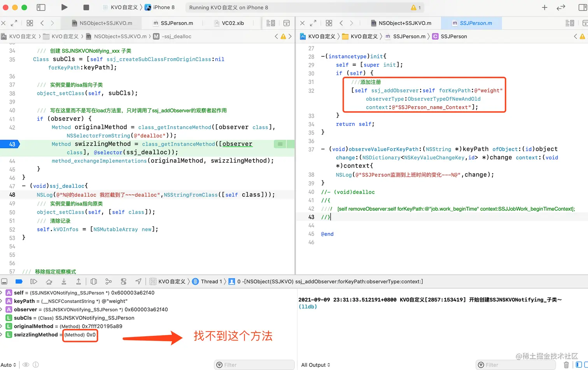Select the subCls variable row
This screenshot has height=370, width=588.
[70, 318]
